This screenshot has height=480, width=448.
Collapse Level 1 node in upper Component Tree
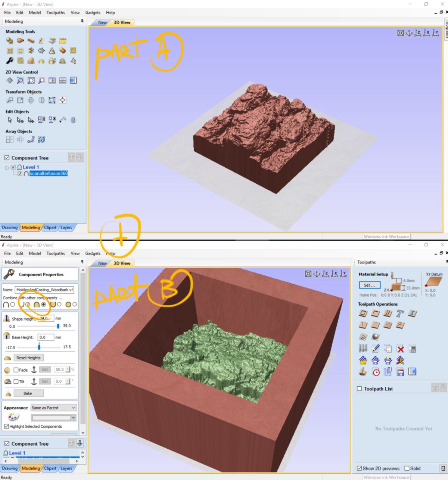tap(7, 168)
